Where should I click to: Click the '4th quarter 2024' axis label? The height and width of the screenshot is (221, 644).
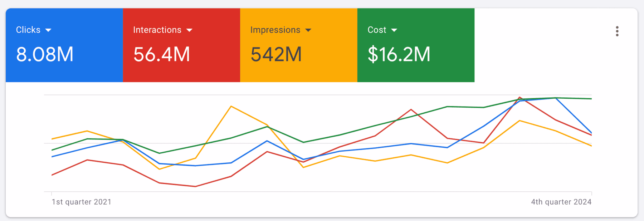[x=561, y=202]
